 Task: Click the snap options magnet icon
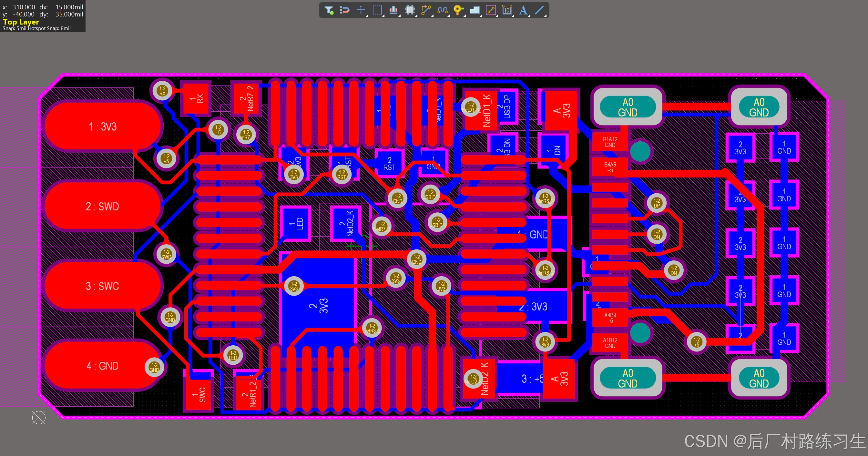pos(344,10)
